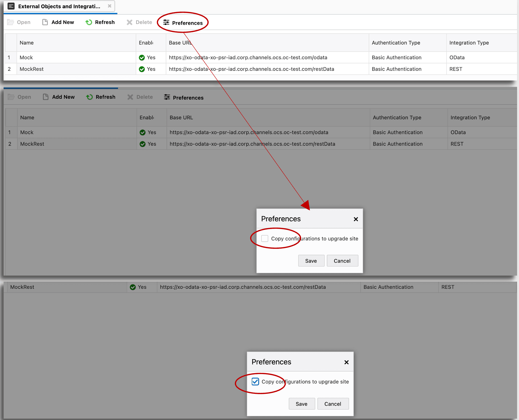Click restData URL in the bottom panel row
Screen dimensions: 519x420
click(243, 287)
